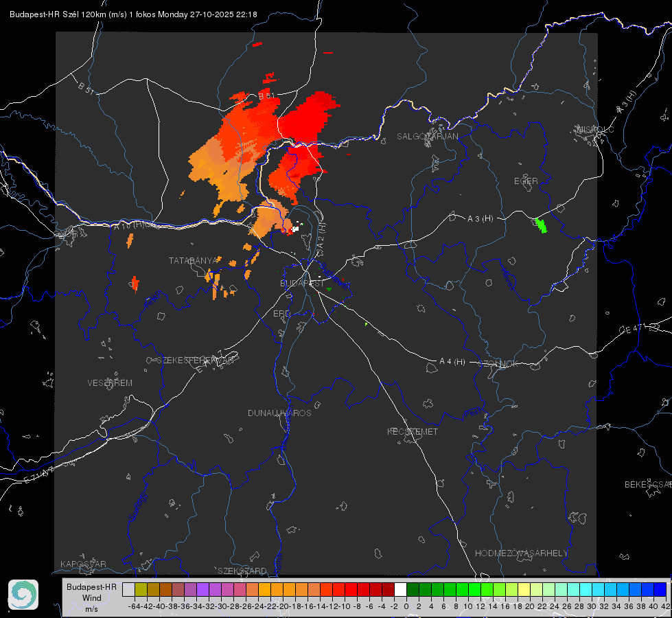Click the legend value '42'
Viewport: 672px width, 618px height.
(665, 606)
